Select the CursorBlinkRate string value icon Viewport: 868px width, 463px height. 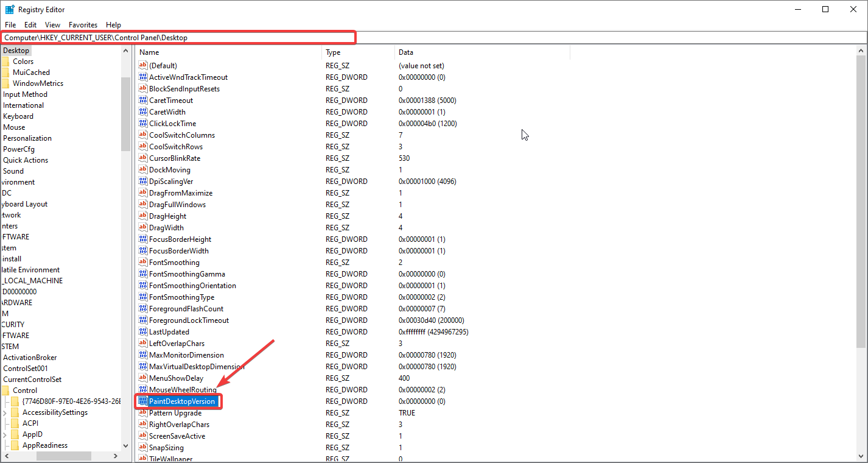pyautogui.click(x=144, y=158)
